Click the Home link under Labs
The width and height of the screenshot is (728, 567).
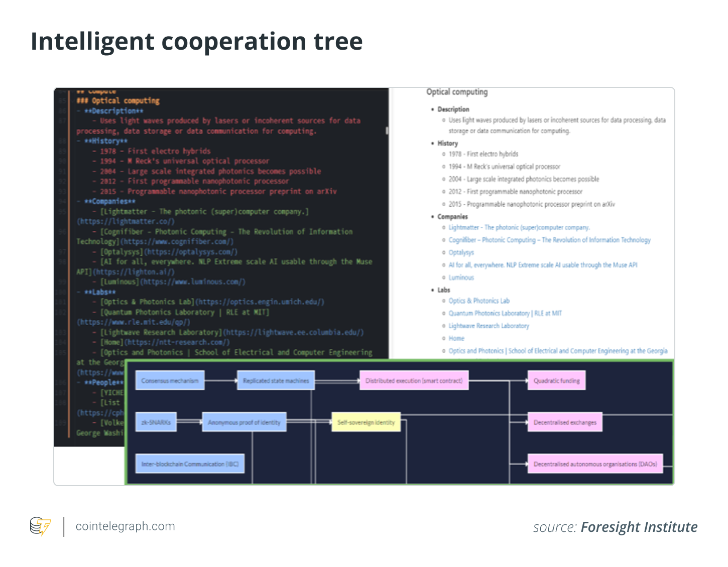tap(456, 338)
